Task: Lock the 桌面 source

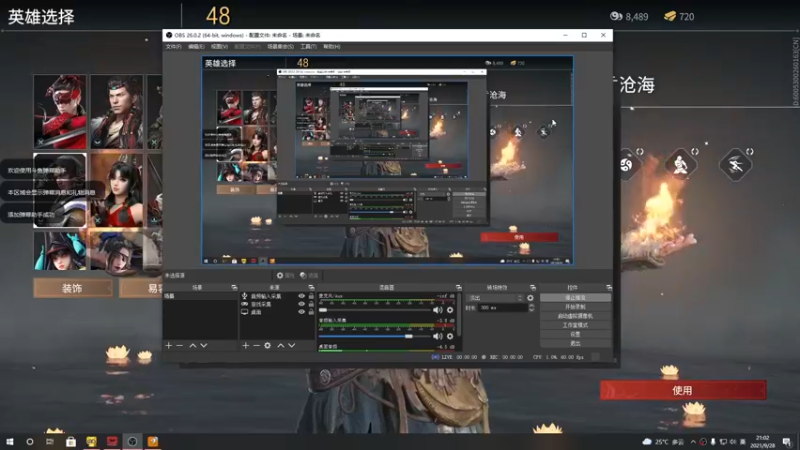Action: [x=311, y=312]
